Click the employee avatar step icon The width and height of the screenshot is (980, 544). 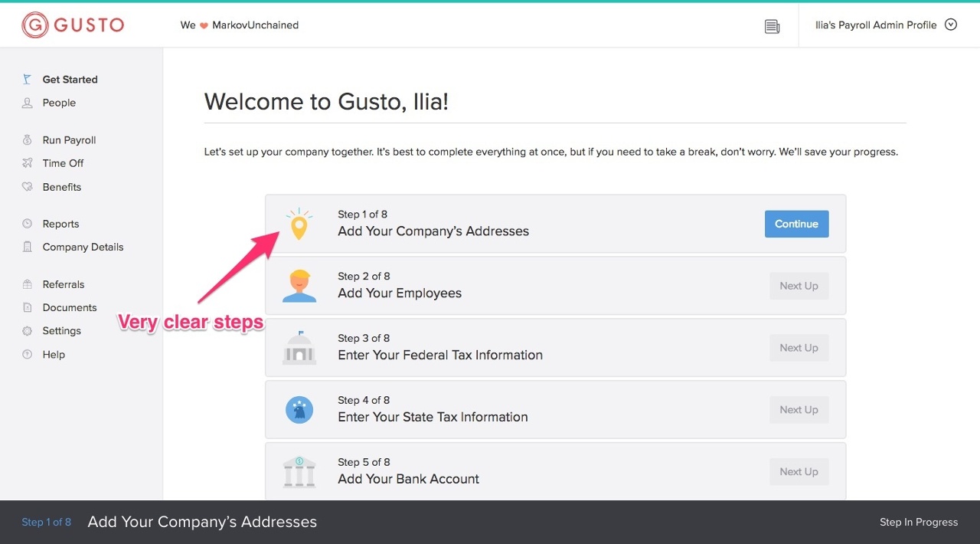click(x=299, y=286)
